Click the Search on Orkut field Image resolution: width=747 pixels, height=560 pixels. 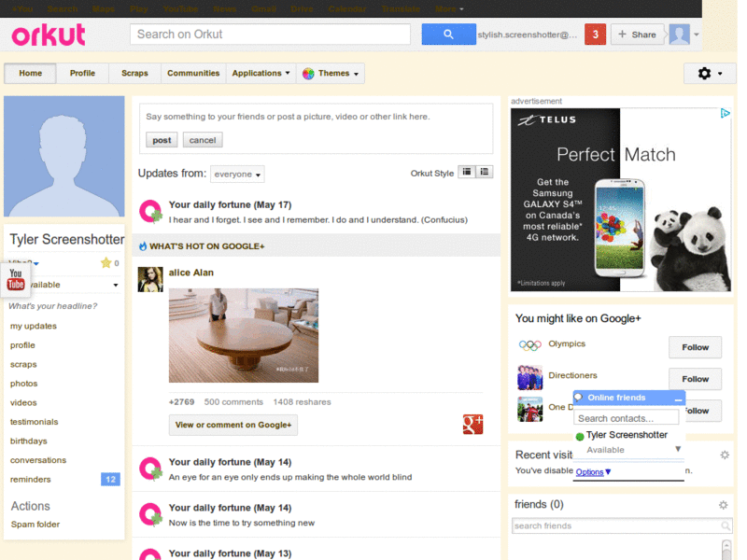click(x=270, y=35)
